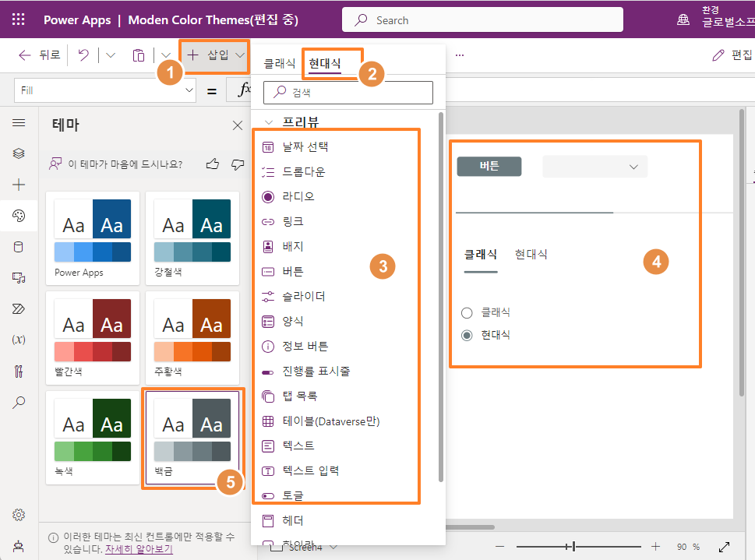Open the Screen4 screen selector chevron

333,547
